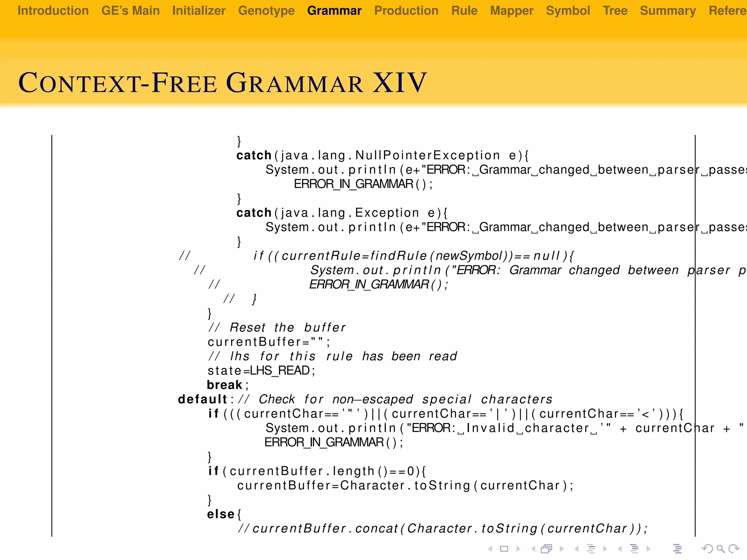Click the 'state=LHS_READ;' code line
This screenshot has height=560, width=747.
click(x=261, y=371)
